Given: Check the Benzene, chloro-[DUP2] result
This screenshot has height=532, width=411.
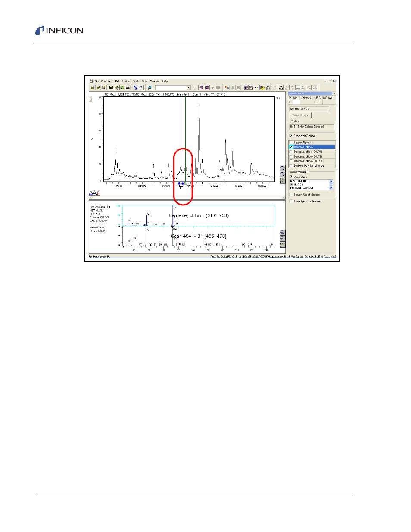Looking at the screenshot, I should [x=291, y=156].
